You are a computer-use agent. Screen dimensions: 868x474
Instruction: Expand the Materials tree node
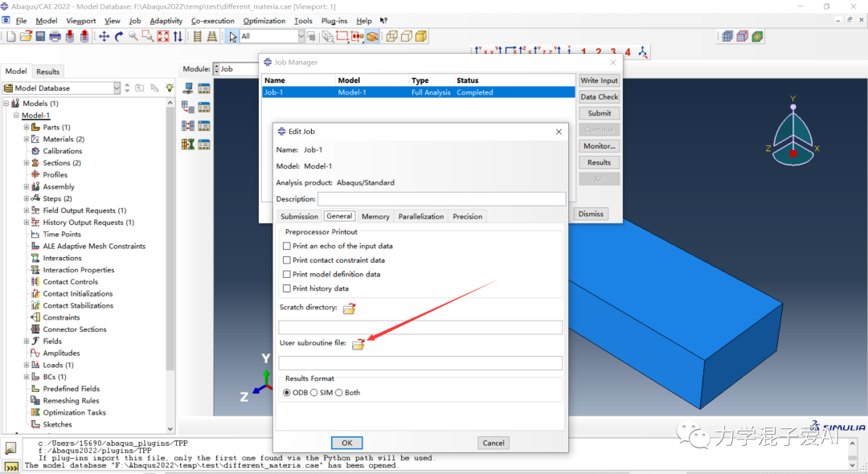[26, 138]
